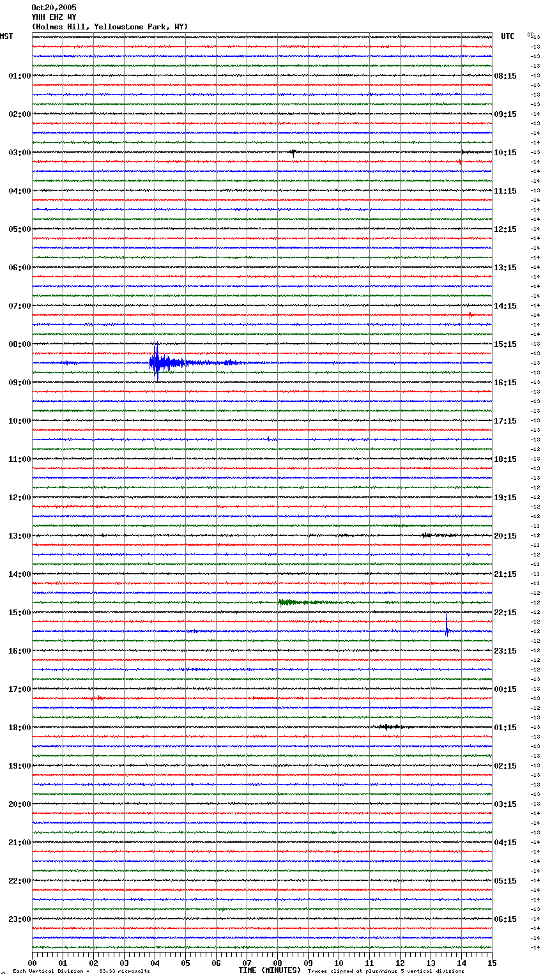Click the 08:15 UTC time label
Viewport: 543px width, 980px height.
[x=505, y=76]
